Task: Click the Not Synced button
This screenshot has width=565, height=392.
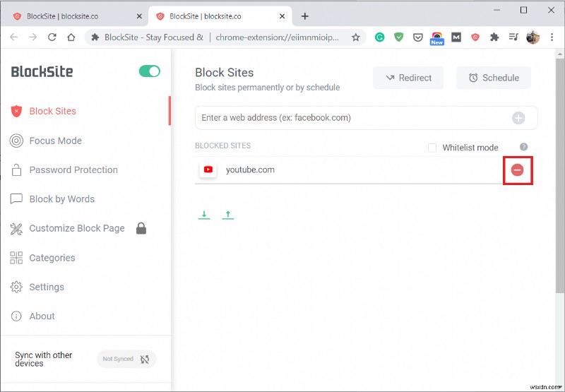Action: [126, 360]
